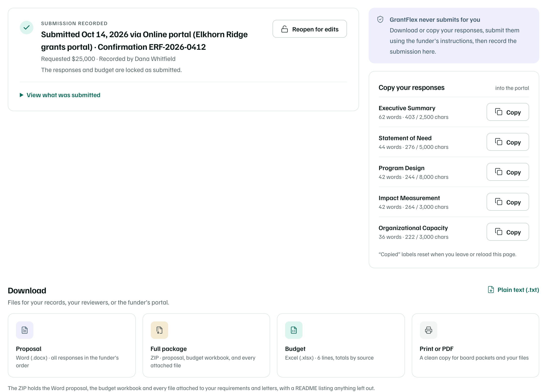Click the Reopen for edits button

click(310, 29)
